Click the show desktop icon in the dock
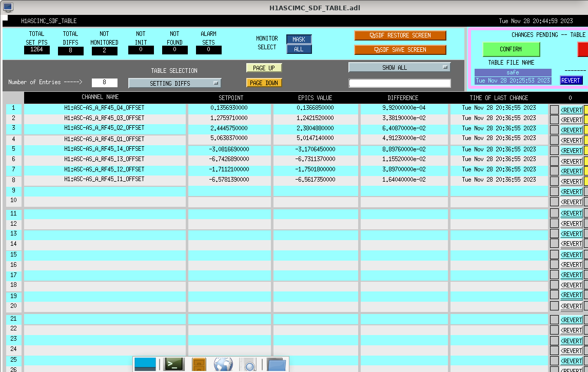This screenshot has width=588, height=372. [145, 364]
